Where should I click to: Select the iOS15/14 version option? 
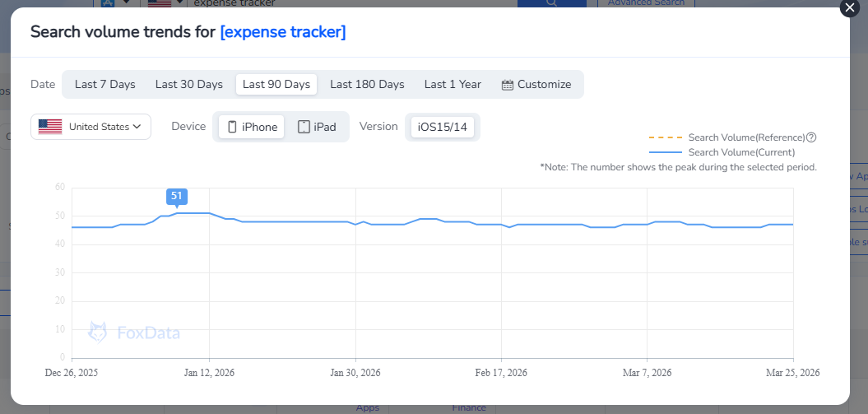pyautogui.click(x=442, y=127)
